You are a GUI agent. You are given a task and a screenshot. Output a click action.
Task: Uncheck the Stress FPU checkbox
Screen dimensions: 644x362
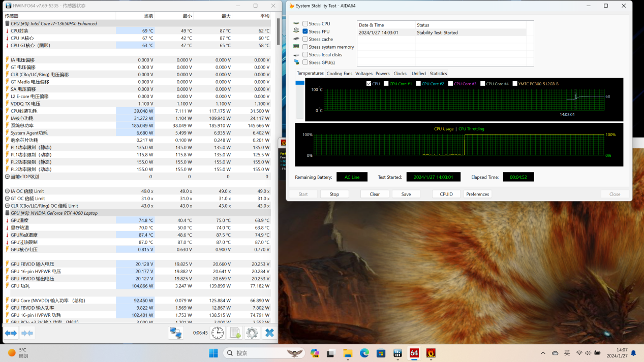[305, 31]
